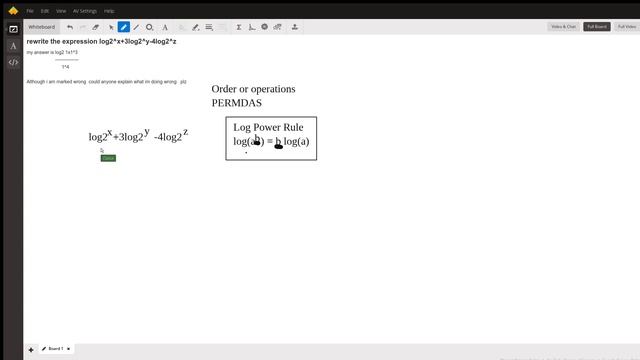Open the Help menu
Screen dimensions: 640x360
tap(109, 11)
